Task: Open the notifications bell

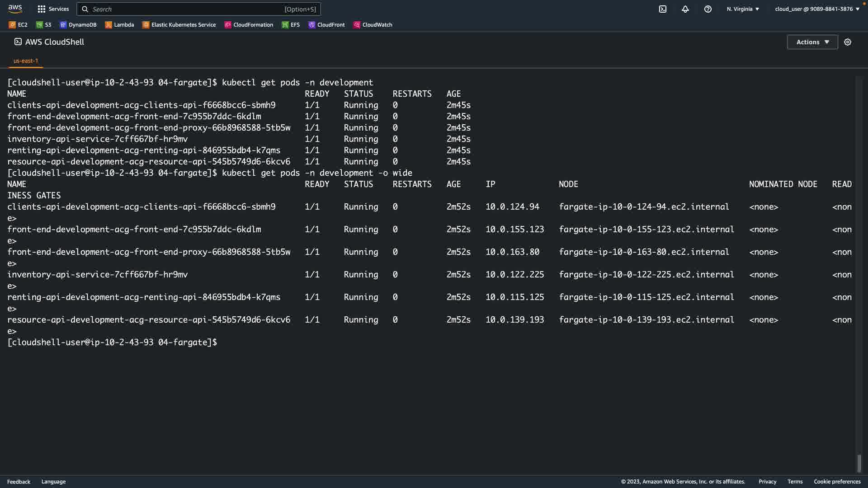Action: [685, 9]
